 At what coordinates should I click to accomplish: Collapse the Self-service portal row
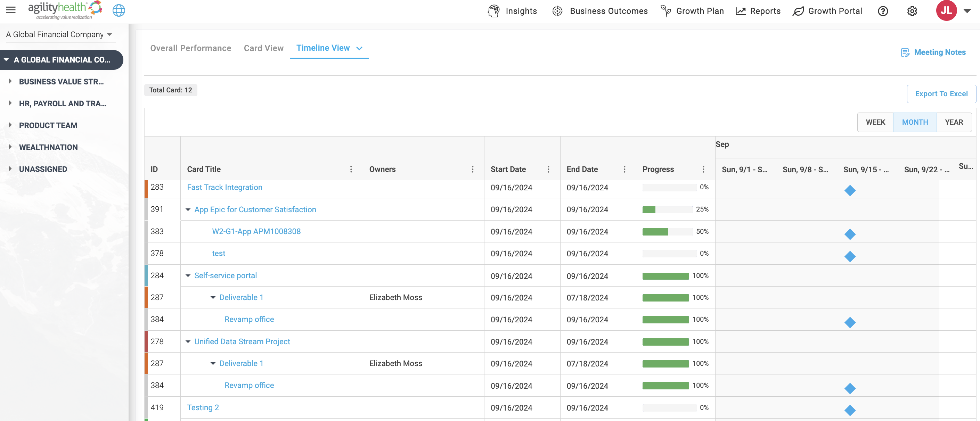point(188,276)
